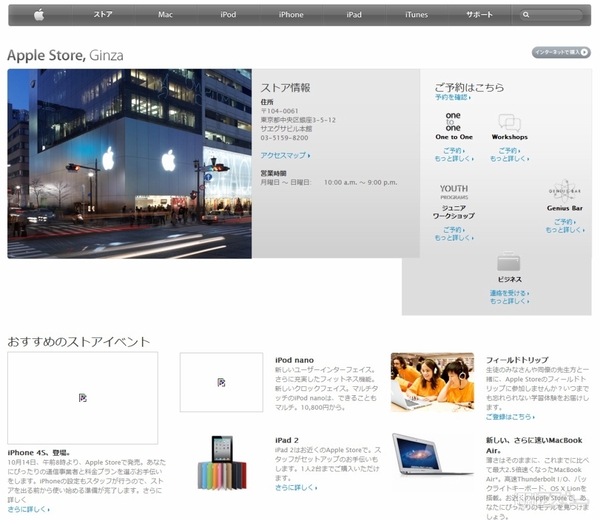600x520 pixels.
Task: Click the 予約を確認 link
Action: pyautogui.click(x=453, y=97)
